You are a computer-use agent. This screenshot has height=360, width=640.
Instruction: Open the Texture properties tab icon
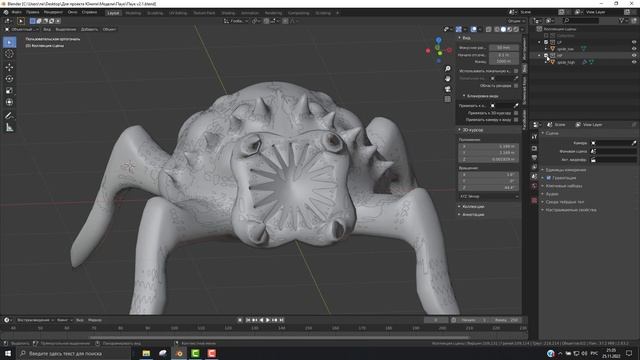[x=534, y=200]
